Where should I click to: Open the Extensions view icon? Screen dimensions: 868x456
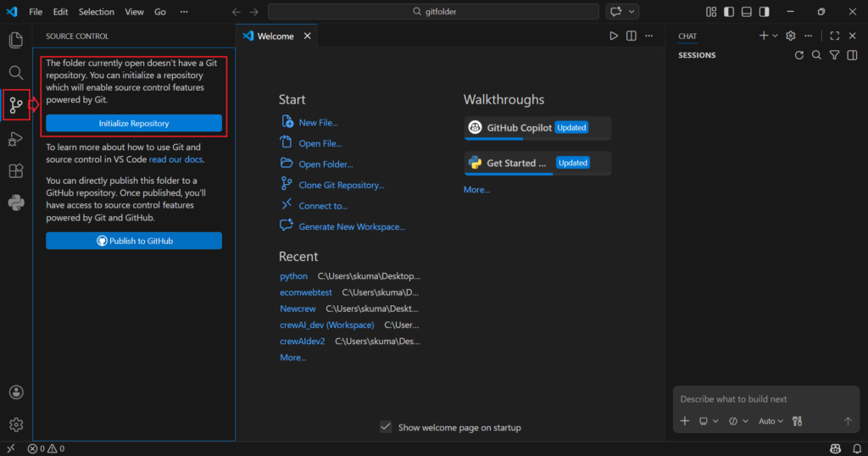pyautogui.click(x=15, y=170)
